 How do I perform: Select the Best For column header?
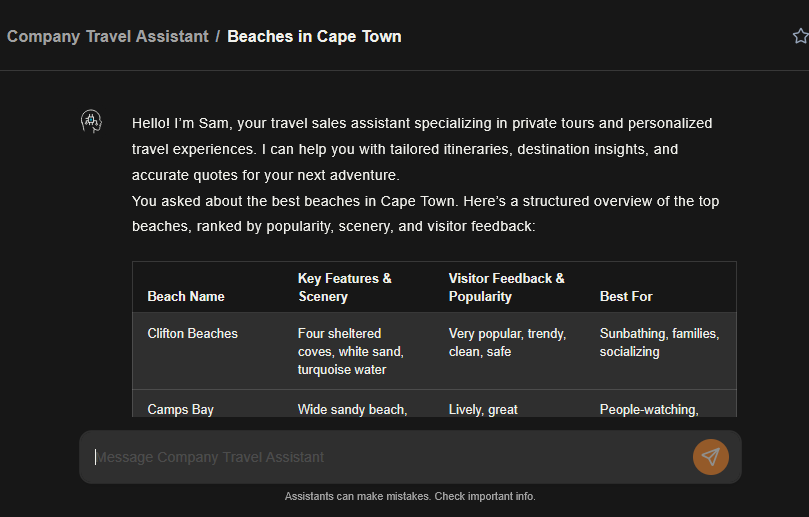coord(626,296)
